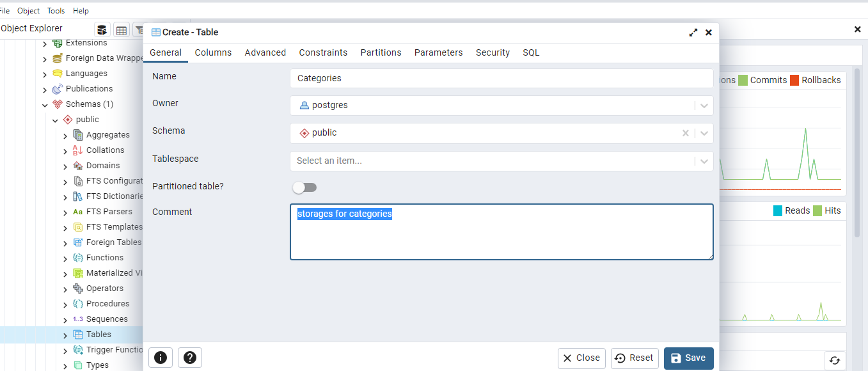Select the Sequences node icon

(77, 319)
